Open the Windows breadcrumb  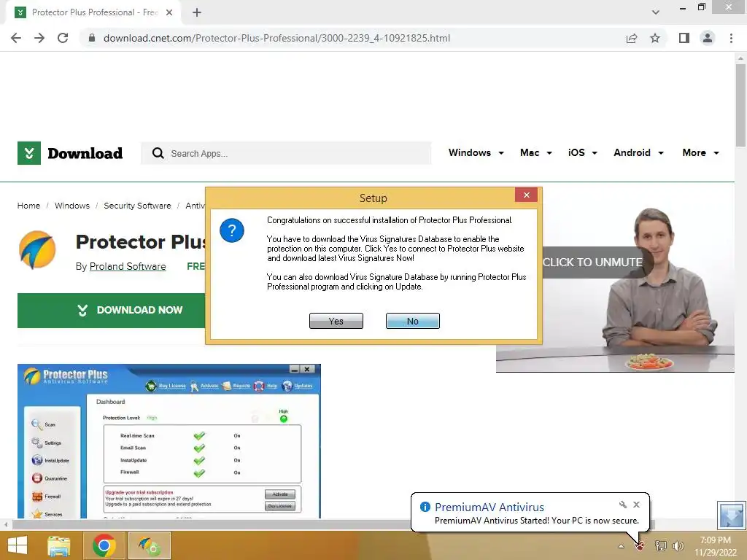tap(72, 206)
